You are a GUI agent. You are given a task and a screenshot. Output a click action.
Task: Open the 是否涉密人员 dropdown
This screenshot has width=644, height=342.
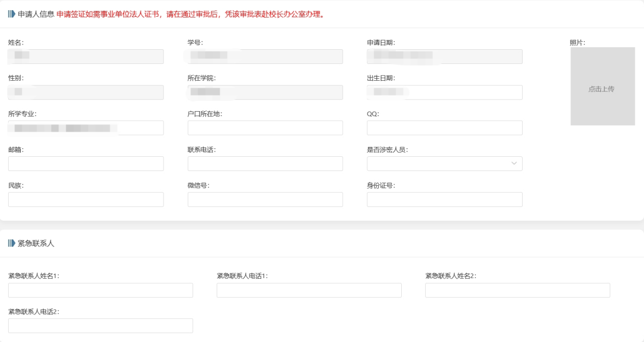[444, 163]
